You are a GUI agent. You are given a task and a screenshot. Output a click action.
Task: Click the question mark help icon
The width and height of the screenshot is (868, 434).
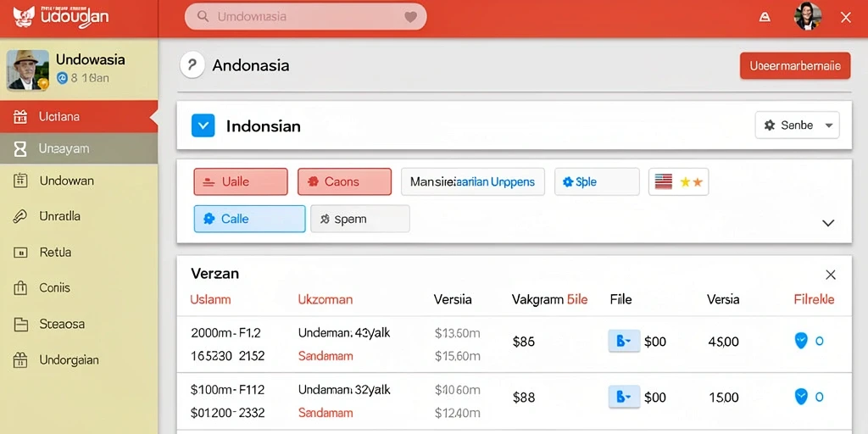point(192,66)
